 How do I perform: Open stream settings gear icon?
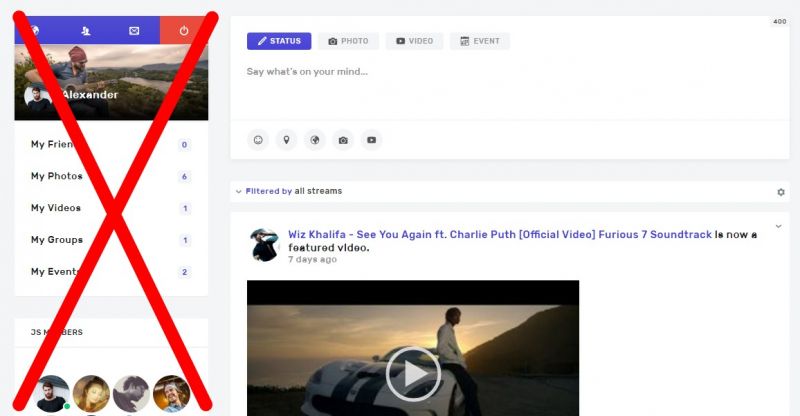(781, 192)
